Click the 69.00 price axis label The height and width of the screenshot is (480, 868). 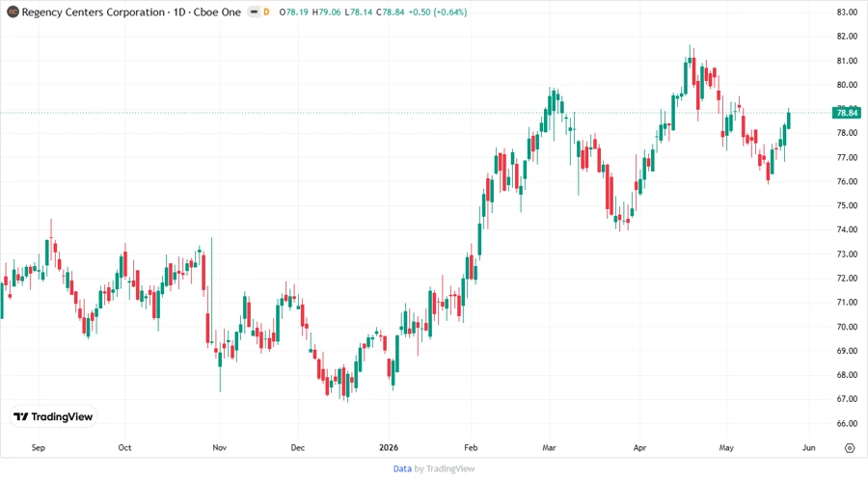pos(847,351)
